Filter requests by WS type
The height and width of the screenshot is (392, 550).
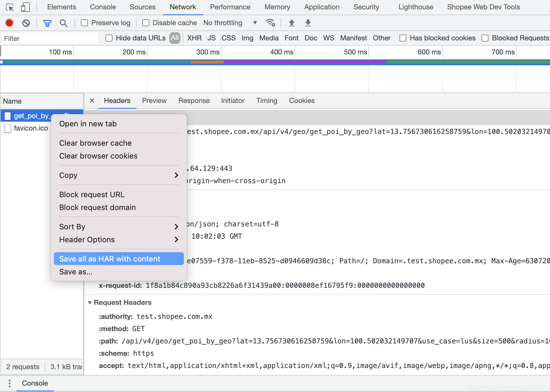click(x=329, y=38)
